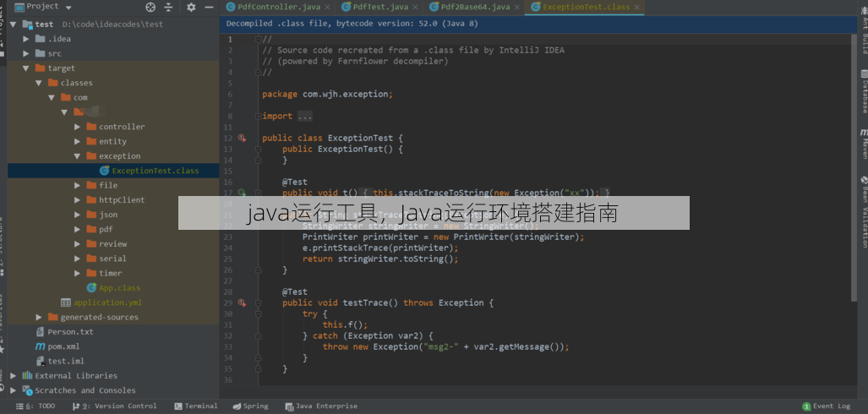Click the locate/scroll-from-source target icon

coord(150,8)
